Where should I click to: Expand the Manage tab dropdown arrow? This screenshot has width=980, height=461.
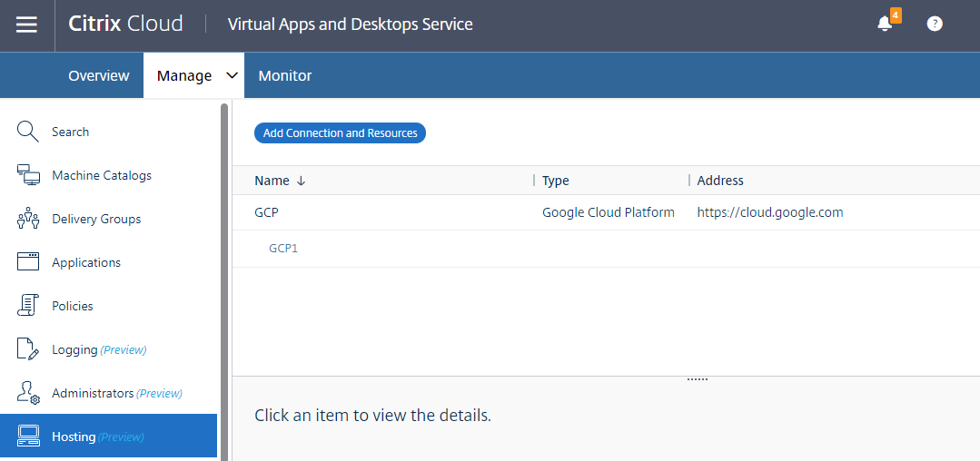tap(232, 75)
